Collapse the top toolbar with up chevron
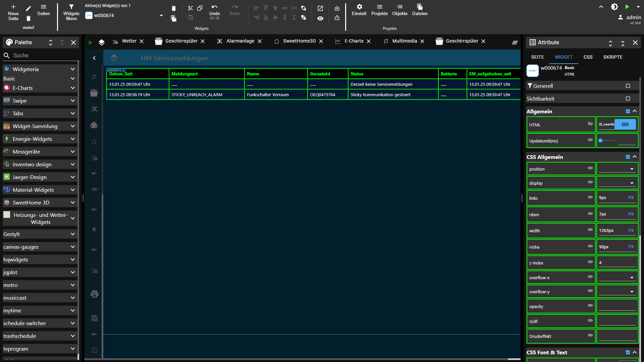 [601, 7]
